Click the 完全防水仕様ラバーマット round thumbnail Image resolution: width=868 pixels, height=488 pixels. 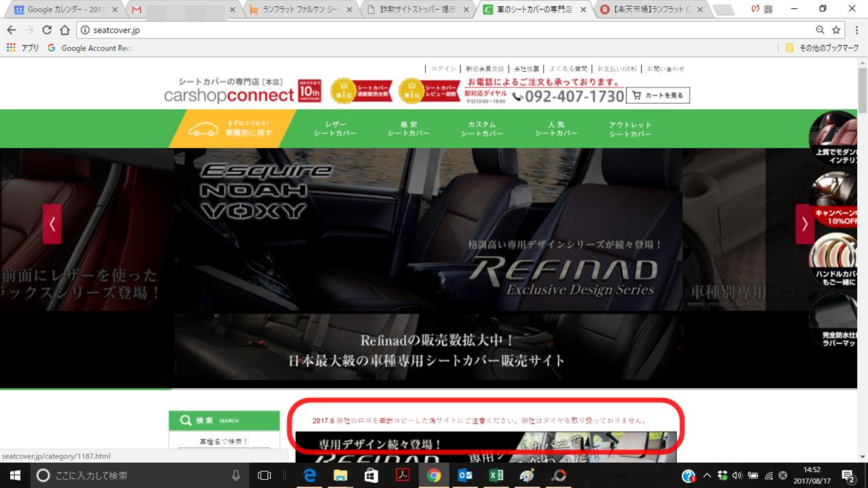click(834, 322)
